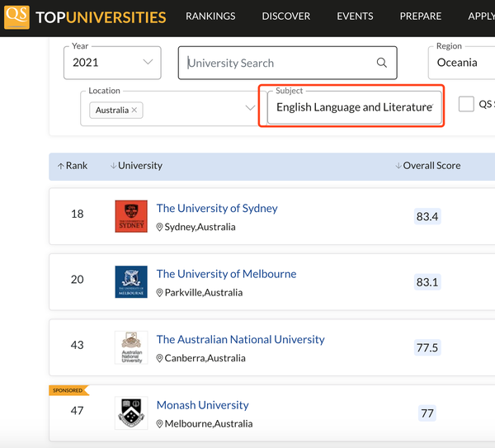Viewport: 495px width, 448px height.
Task: Click the QS logo icon
Action: 16,17
